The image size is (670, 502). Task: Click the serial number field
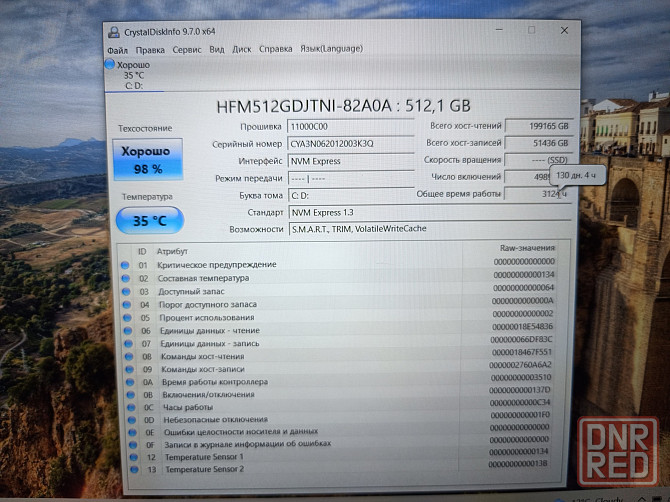[350, 143]
